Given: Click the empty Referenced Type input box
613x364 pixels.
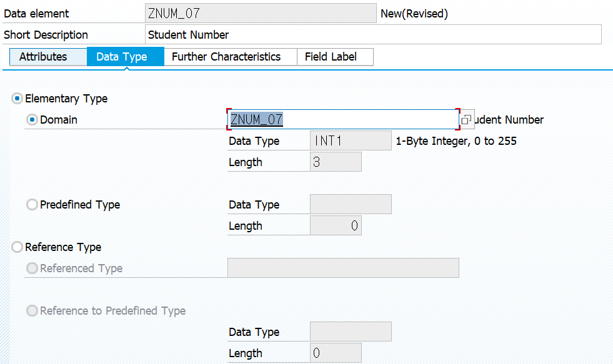Looking at the screenshot, I should [343, 268].
